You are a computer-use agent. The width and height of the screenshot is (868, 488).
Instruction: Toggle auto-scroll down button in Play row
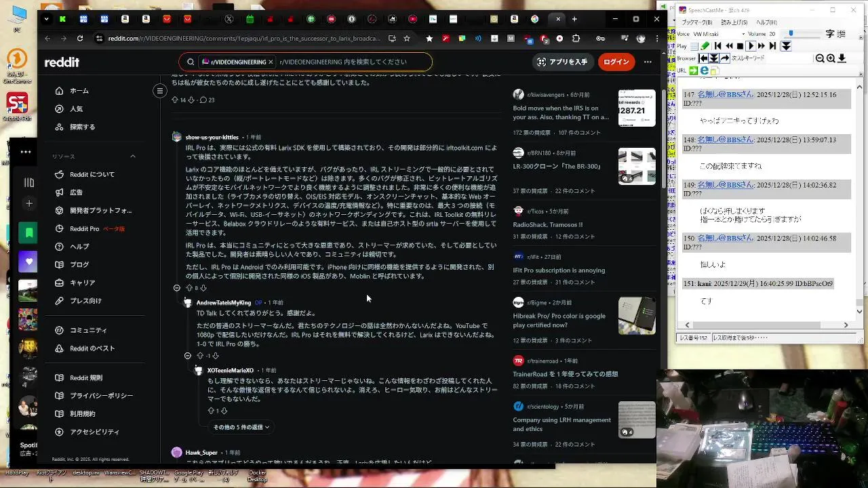coord(786,46)
